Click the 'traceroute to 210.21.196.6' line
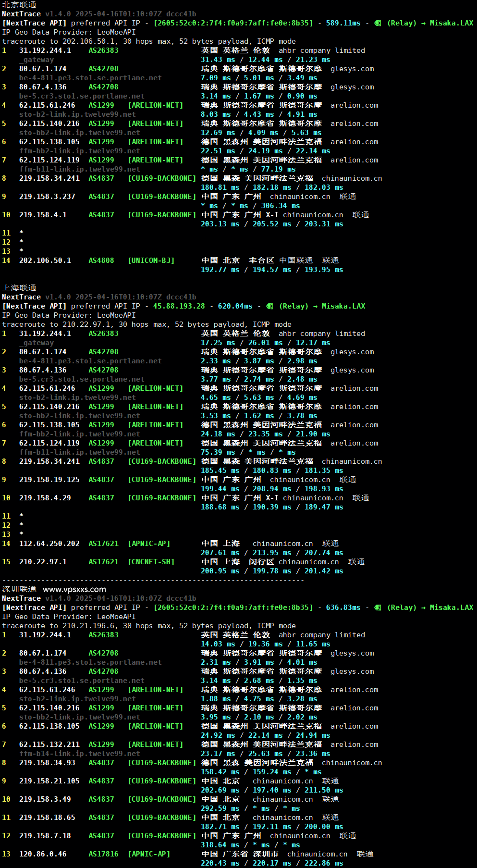 point(149,626)
